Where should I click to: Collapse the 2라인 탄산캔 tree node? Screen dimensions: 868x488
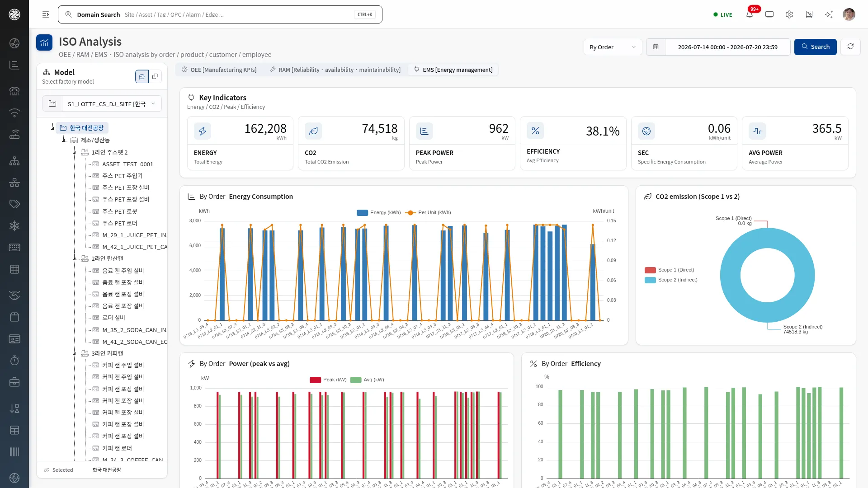(x=74, y=258)
